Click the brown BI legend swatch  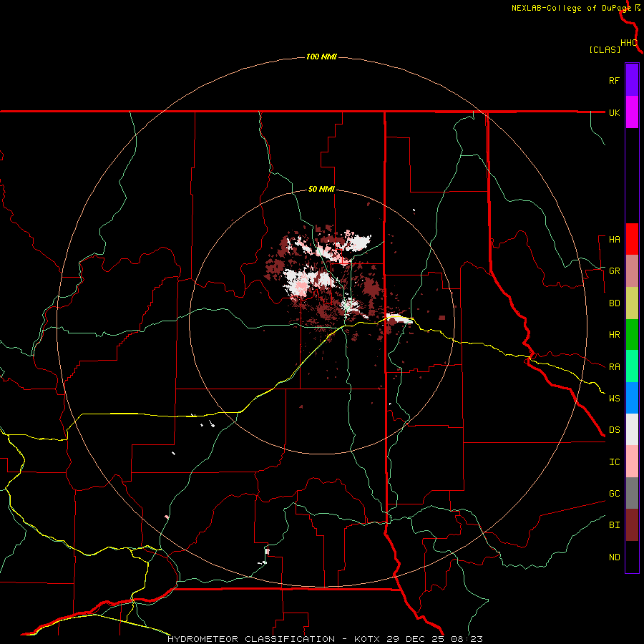coord(632,525)
